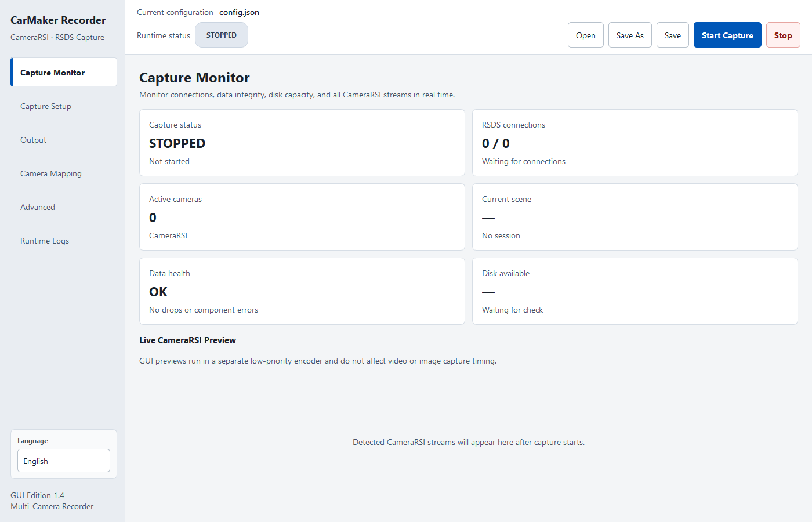Click the 'OK' data health value
The image size is (812, 522).
[158, 292]
